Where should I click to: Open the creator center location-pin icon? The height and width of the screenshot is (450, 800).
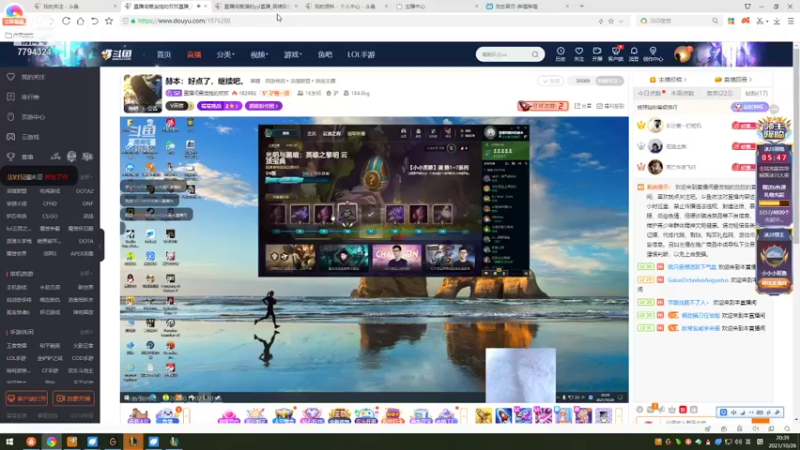click(x=653, y=54)
